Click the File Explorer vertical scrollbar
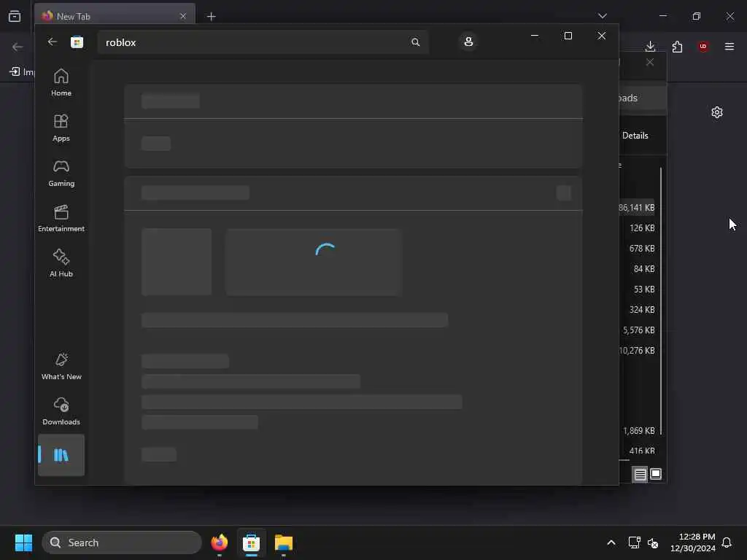The image size is (747, 560). tap(661, 300)
